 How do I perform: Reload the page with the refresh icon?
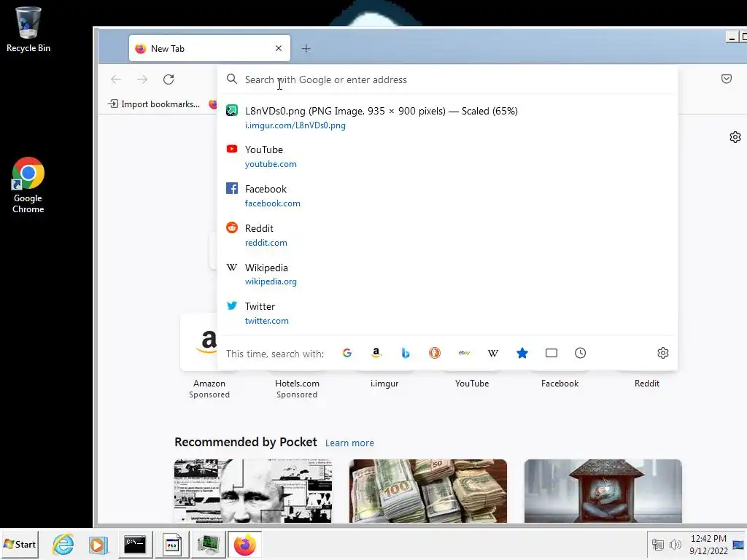point(169,79)
